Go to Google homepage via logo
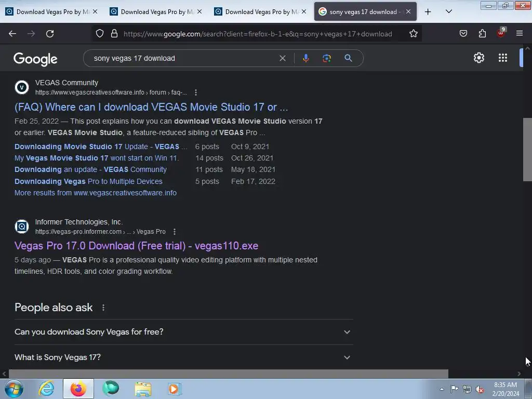 tap(35, 59)
